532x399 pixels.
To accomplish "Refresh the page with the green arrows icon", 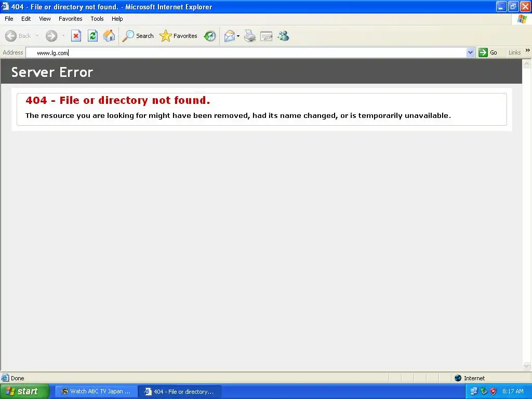I will point(92,36).
